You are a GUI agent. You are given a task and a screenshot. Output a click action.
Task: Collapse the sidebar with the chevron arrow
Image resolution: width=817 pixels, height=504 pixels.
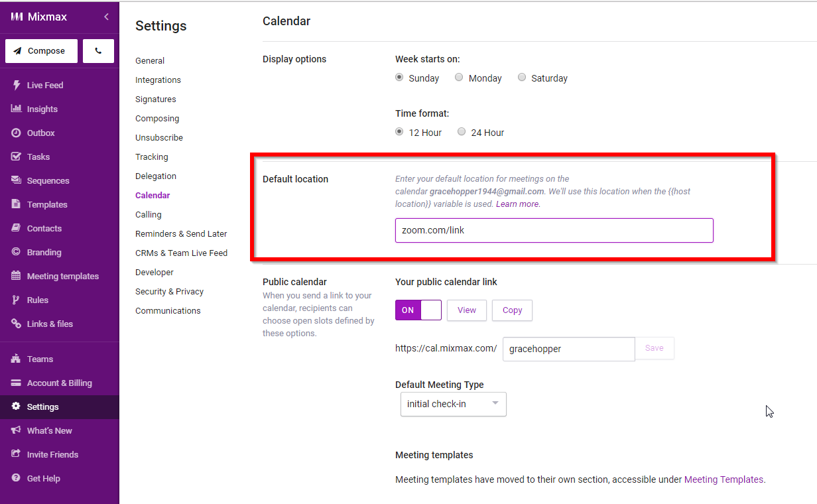point(106,17)
